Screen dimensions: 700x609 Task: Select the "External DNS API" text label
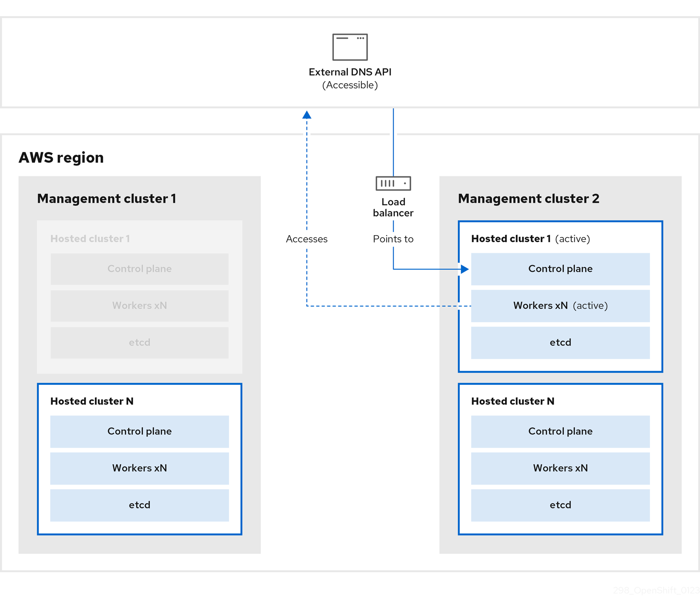click(350, 72)
